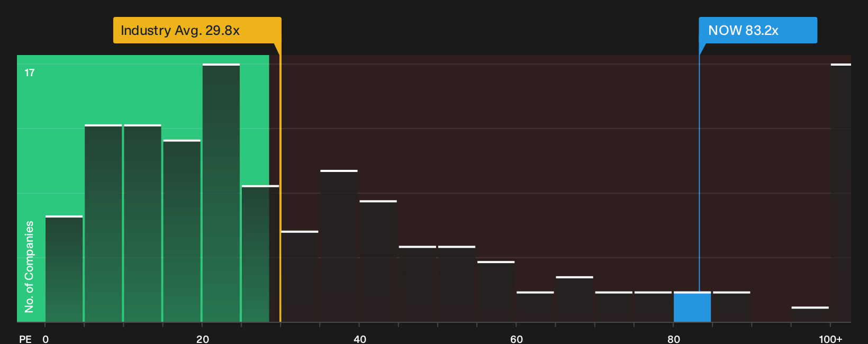
Task: Click the bar for PE 60-65
Action: tap(535, 307)
